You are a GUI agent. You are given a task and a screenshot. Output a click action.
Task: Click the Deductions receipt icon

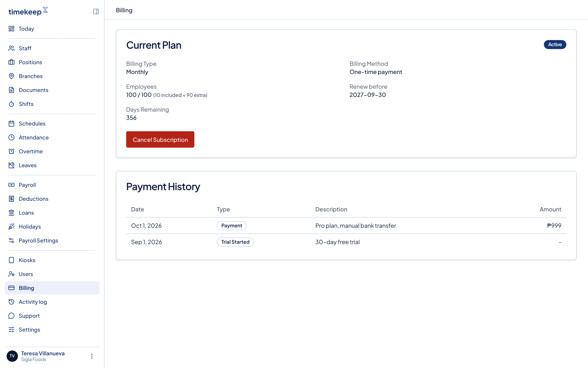(x=11, y=199)
